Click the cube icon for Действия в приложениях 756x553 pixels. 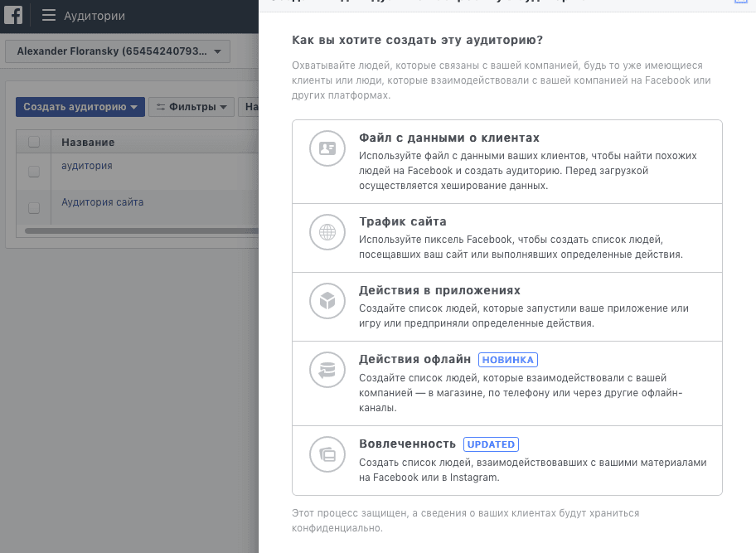pyautogui.click(x=327, y=301)
